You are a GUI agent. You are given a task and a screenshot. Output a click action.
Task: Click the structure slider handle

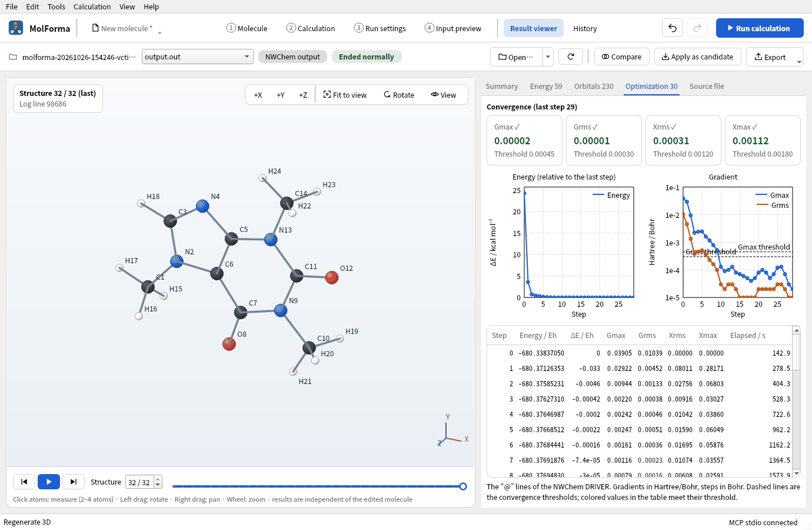[463, 486]
